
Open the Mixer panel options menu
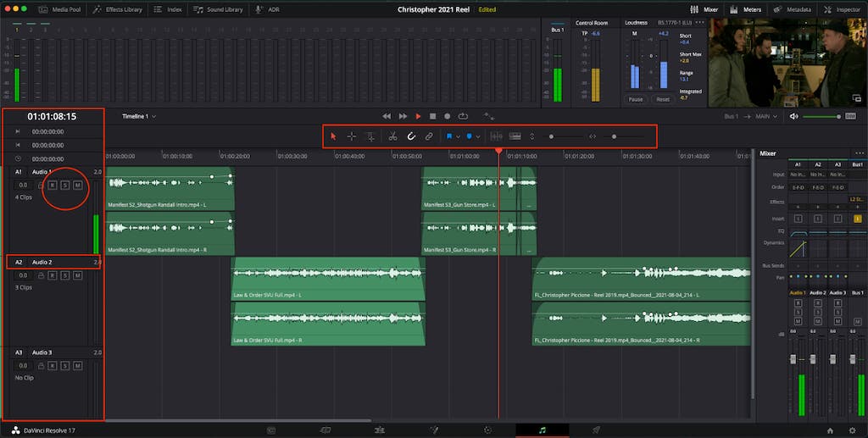[860, 153]
